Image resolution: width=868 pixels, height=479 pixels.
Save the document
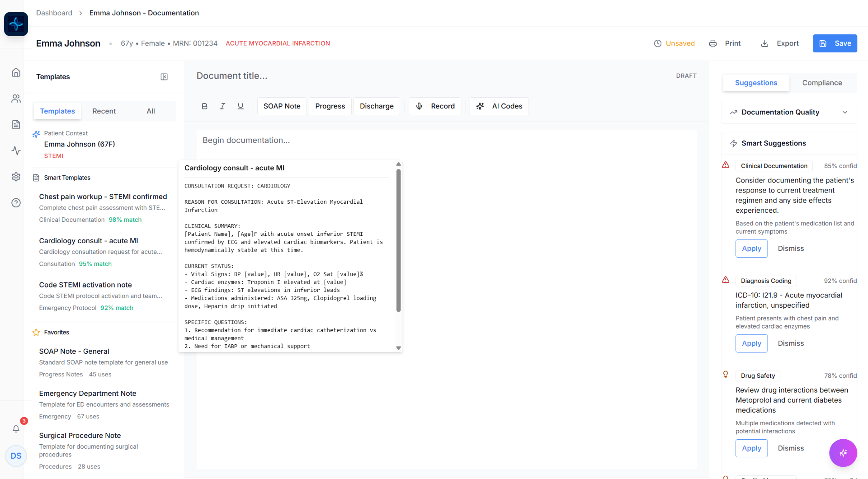pos(835,43)
